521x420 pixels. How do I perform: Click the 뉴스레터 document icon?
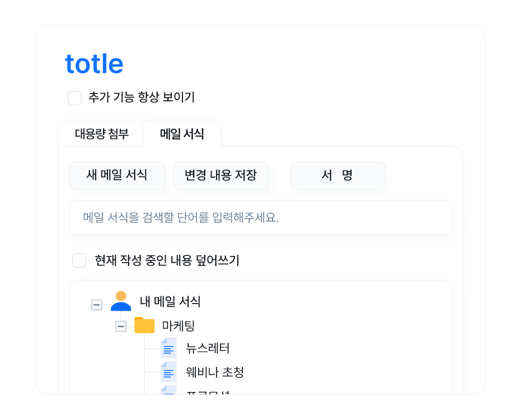point(168,348)
